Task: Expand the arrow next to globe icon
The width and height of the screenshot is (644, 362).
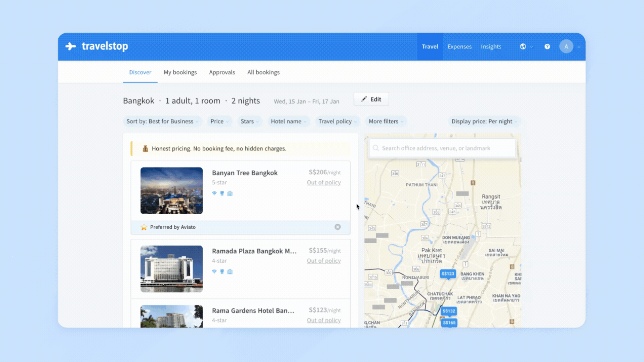Action: 531,47
